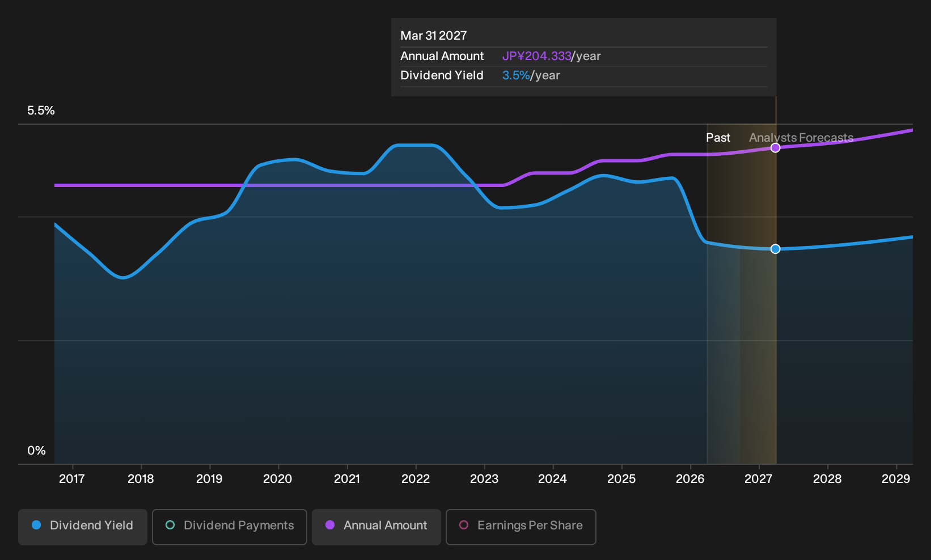Viewport: 931px width, 560px height.
Task: Click the 0% y-axis label
Action: [36, 451]
